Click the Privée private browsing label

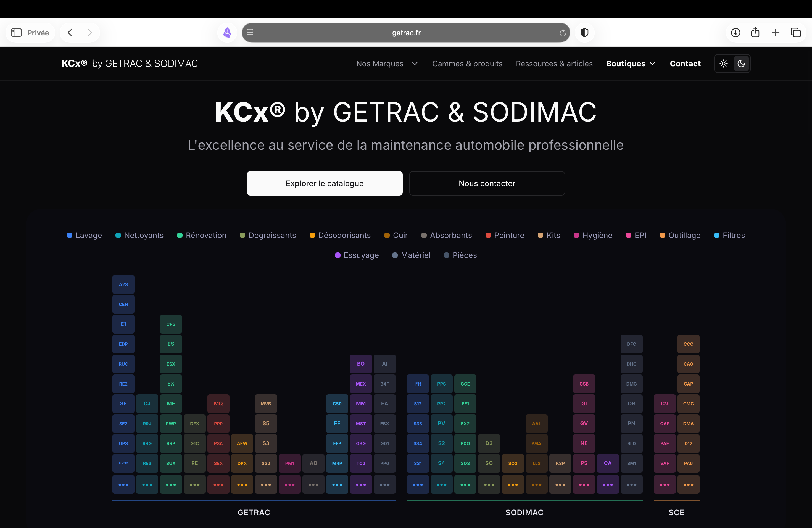(38, 33)
